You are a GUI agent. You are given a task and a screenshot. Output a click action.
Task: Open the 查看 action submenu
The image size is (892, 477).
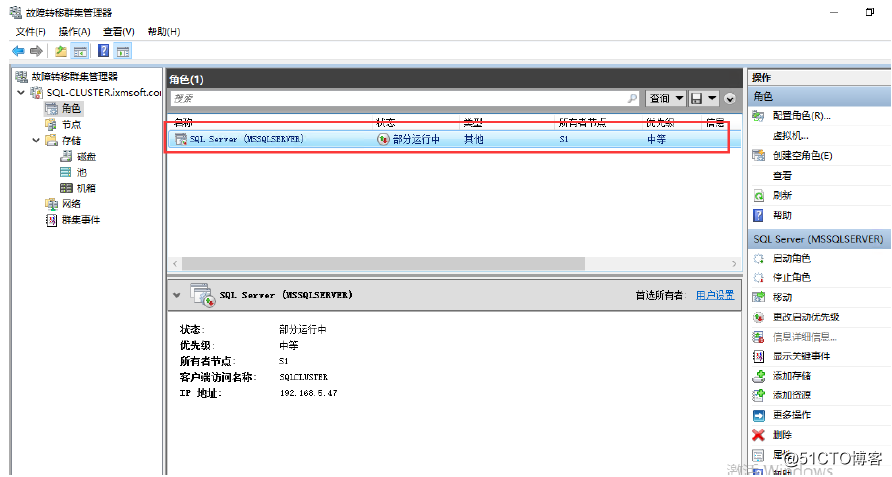(782, 175)
